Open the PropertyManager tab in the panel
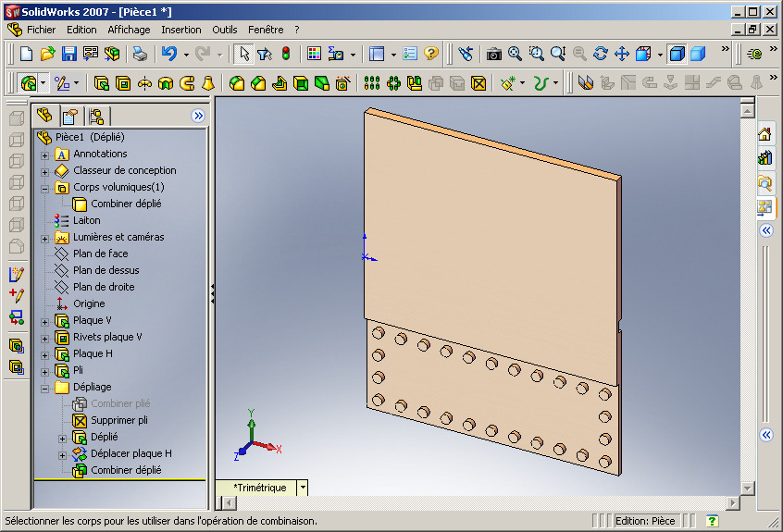Image resolution: width=783 pixels, height=532 pixels. [x=70, y=117]
